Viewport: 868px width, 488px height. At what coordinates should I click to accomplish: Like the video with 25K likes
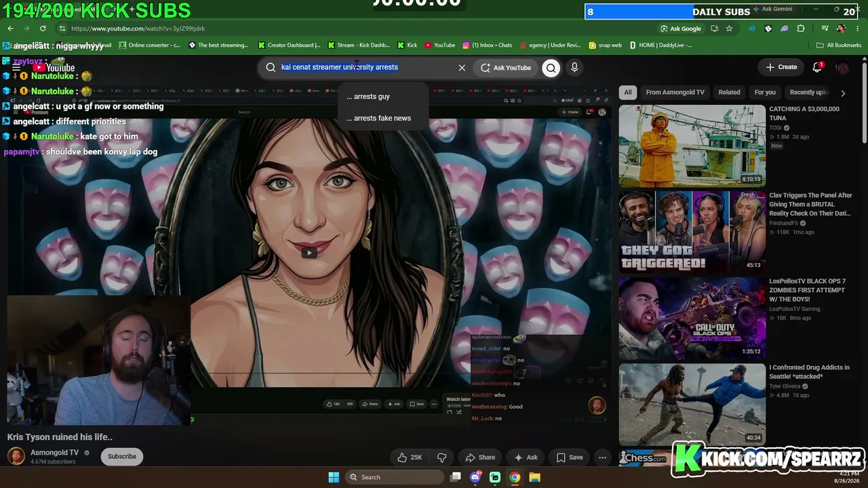pos(410,457)
